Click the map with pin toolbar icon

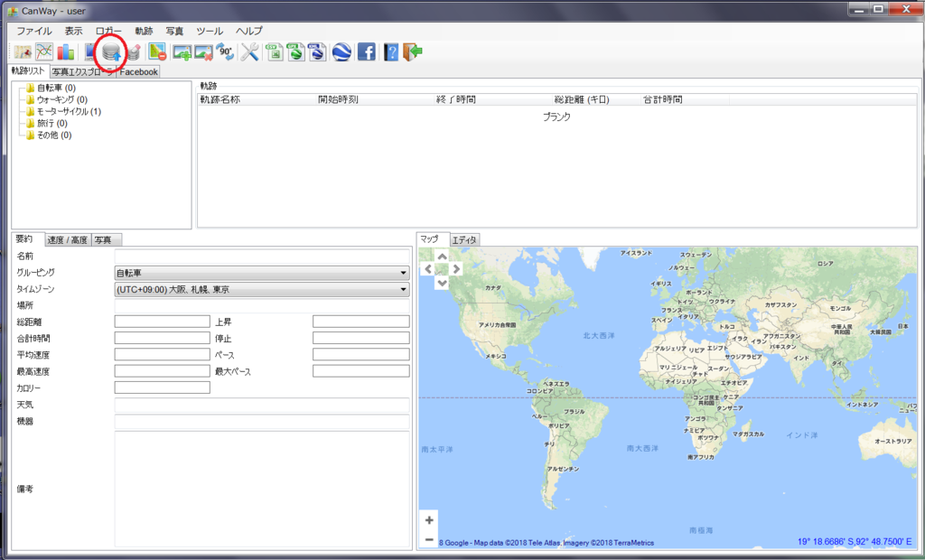(23, 51)
